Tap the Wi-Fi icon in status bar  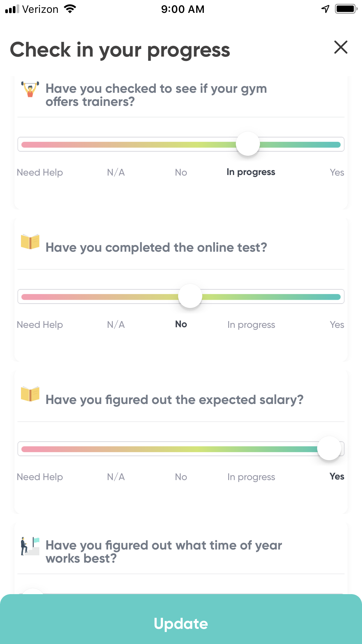70,9
